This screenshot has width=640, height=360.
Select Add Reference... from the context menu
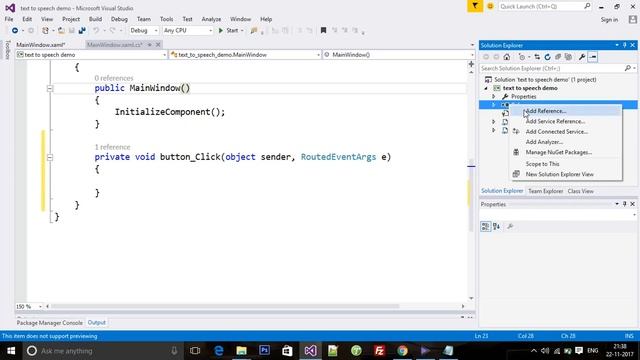[566, 111]
